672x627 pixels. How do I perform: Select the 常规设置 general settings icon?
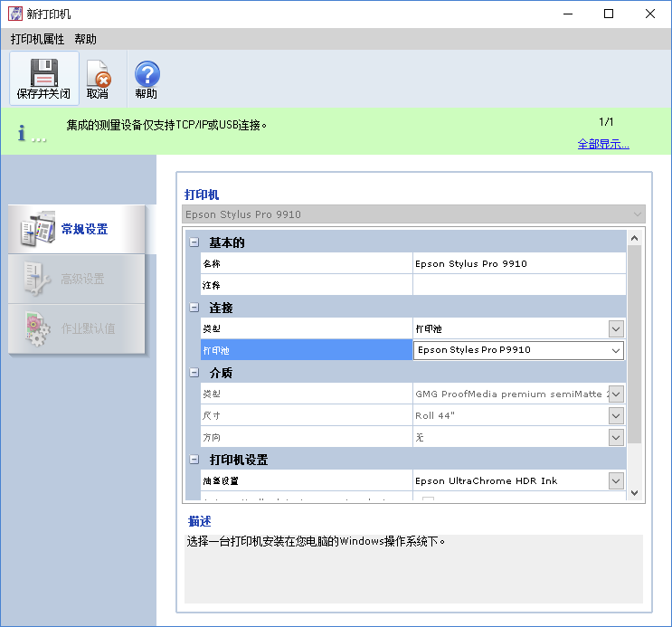tap(38, 230)
